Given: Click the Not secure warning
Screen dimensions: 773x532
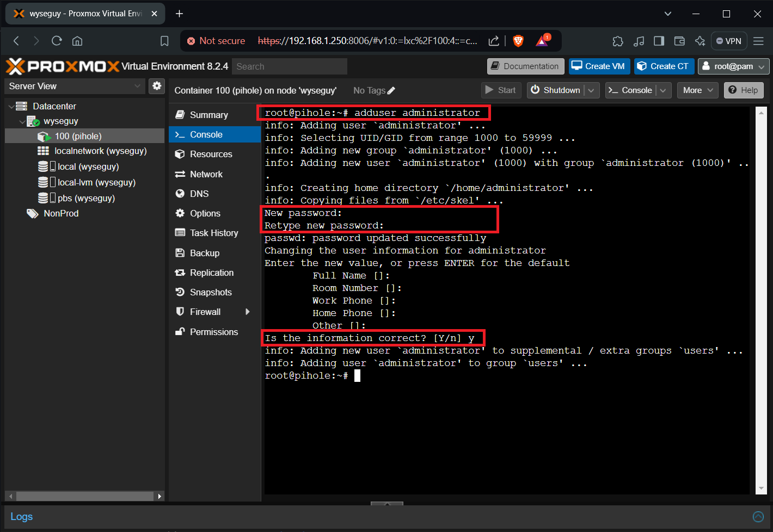Looking at the screenshot, I should point(216,41).
